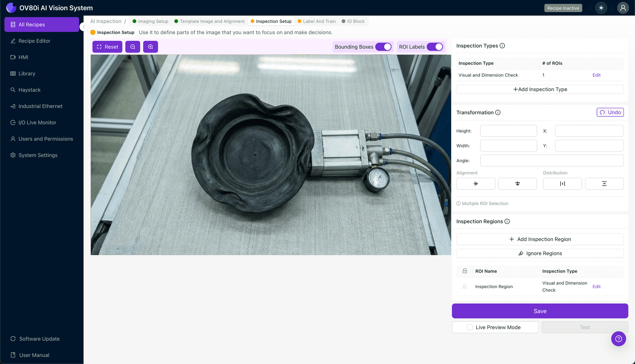The width and height of the screenshot is (635, 364).
Task: Click the Angle input field
Action: (x=552, y=160)
